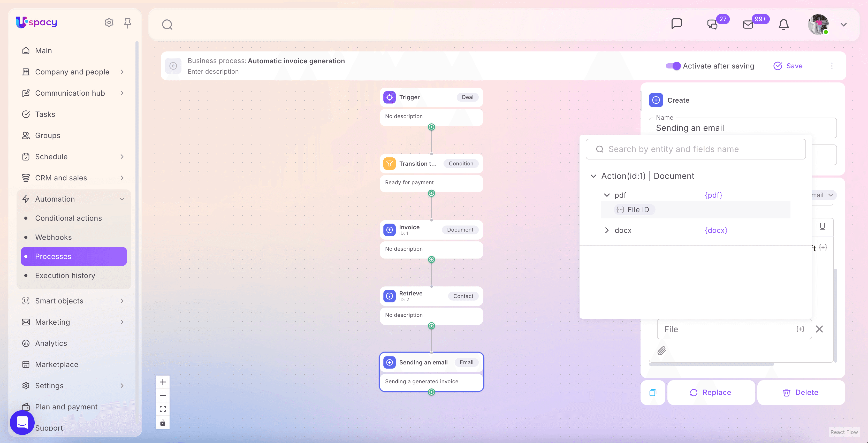
Task: Zoom out on the flow canvas
Action: click(163, 395)
